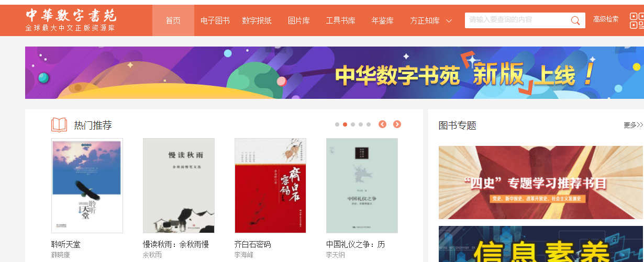This screenshot has height=262, width=644.
Task: Select the last carousel page dot
Action: [369, 124]
